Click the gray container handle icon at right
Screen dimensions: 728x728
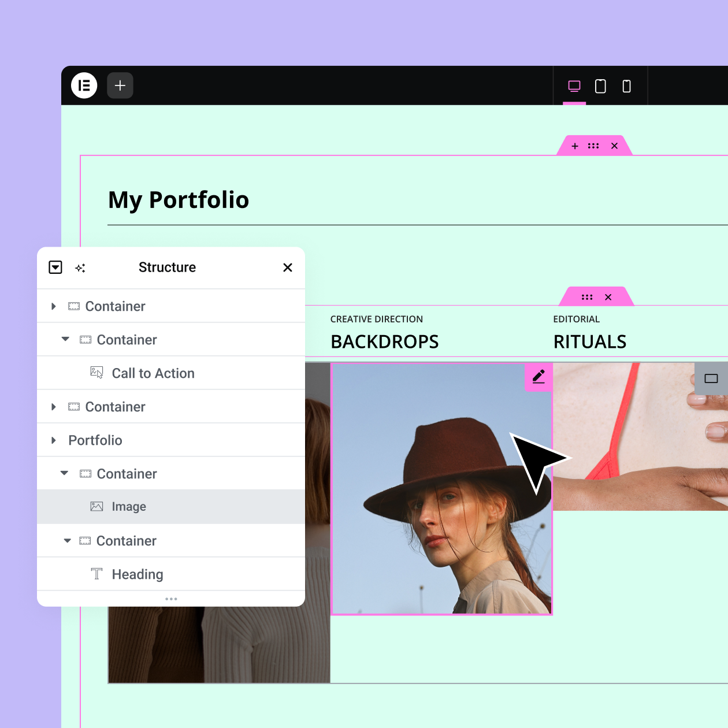pos(711,378)
